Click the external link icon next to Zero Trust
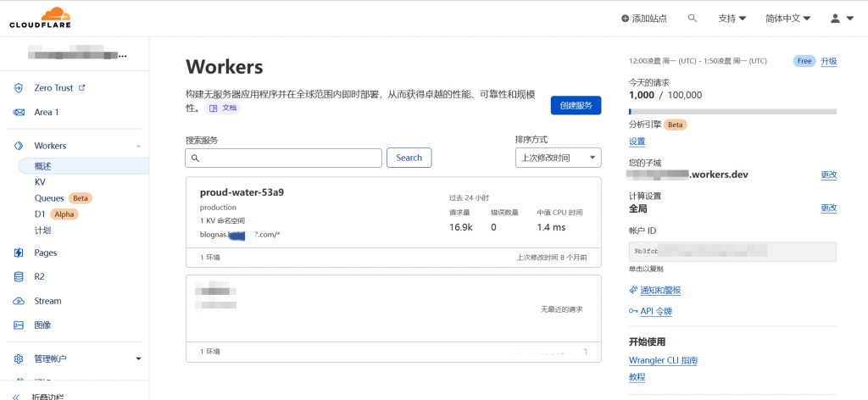 tap(82, 87)
